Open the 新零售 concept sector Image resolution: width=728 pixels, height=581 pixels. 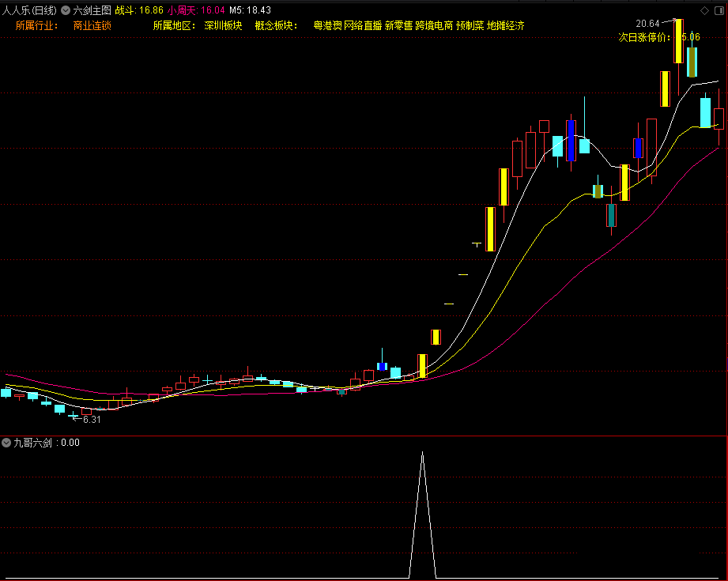click(398, 25)
